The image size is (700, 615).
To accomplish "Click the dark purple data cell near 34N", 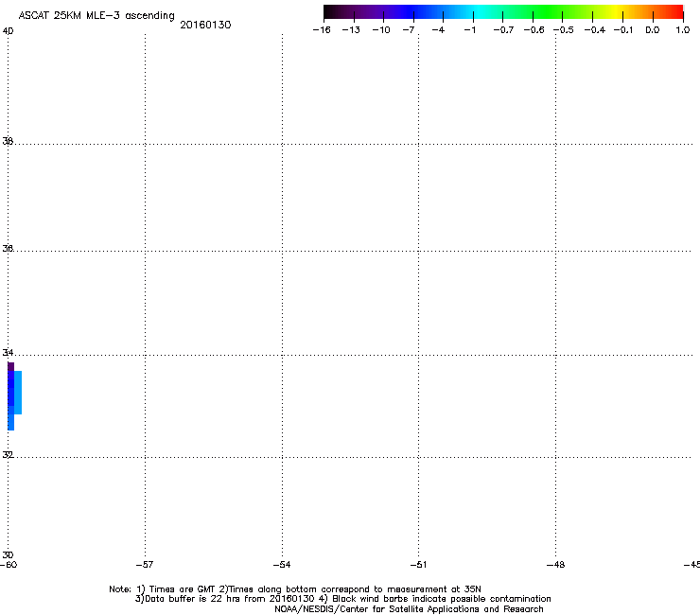I will pyautogui.click(x=10, y=367).
